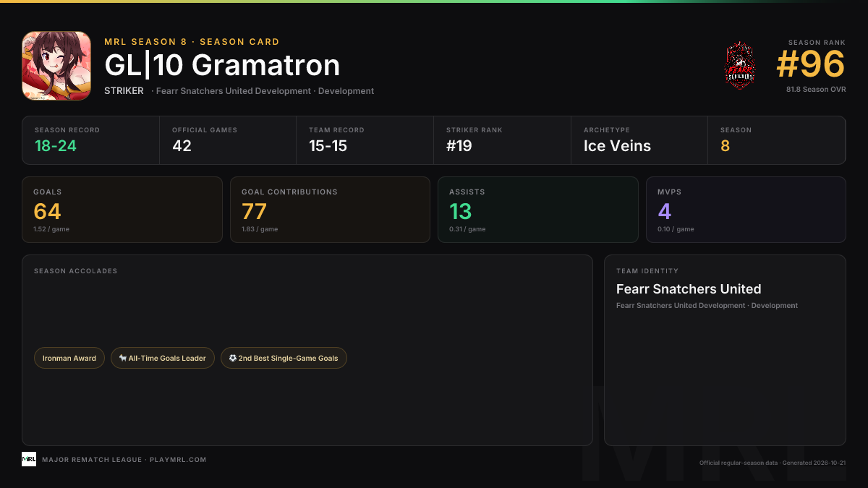Click the MRL Season 8 Season Card heading

click(192, 42)
